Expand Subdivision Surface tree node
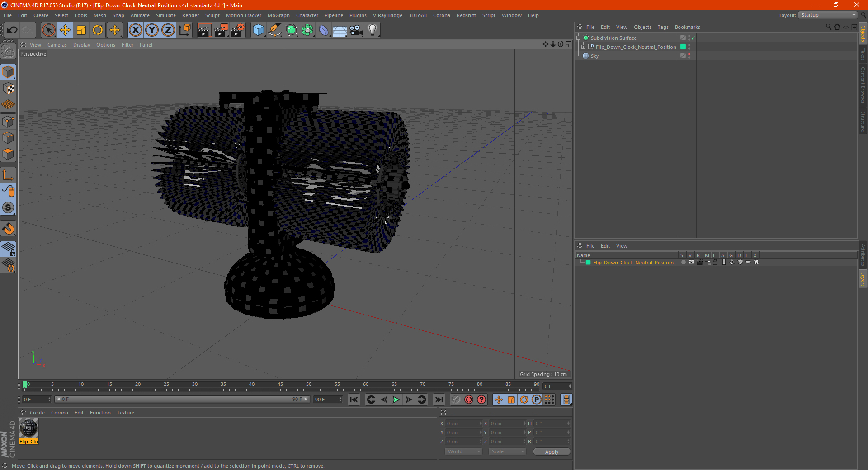The height and width of the screenshot is (470, 868). [x=578, y=38]
